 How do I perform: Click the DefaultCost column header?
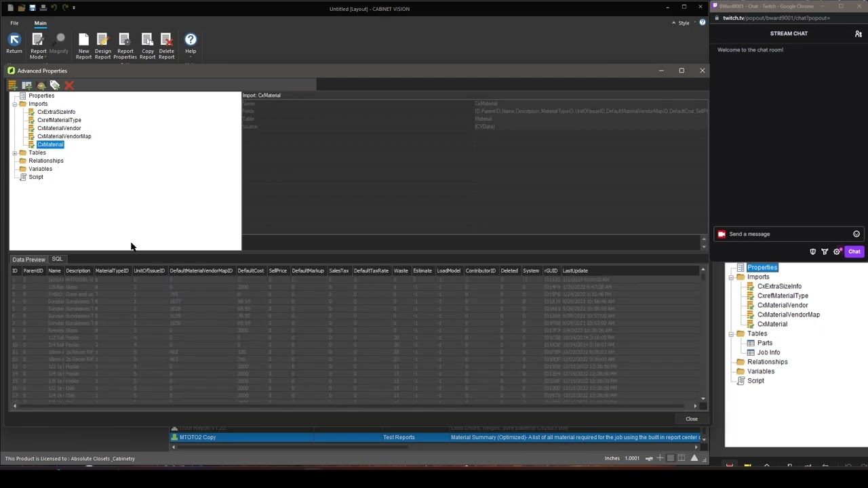pyautogui.click(x=251, y=270)
